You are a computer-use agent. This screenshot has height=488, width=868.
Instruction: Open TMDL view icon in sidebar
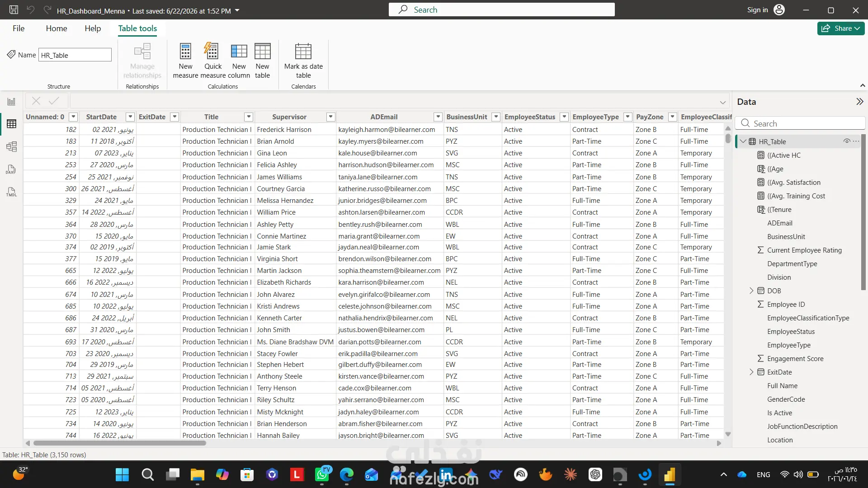11,192
